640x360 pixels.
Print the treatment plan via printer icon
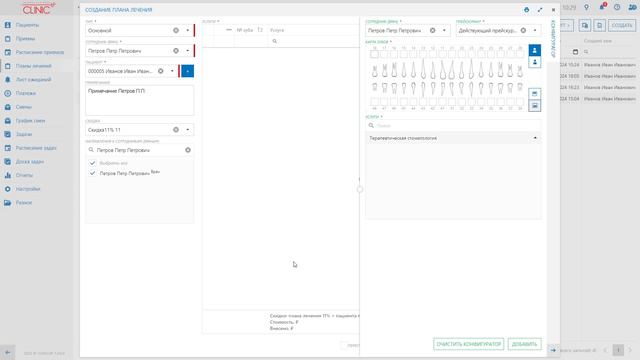[x=527, y=10]
